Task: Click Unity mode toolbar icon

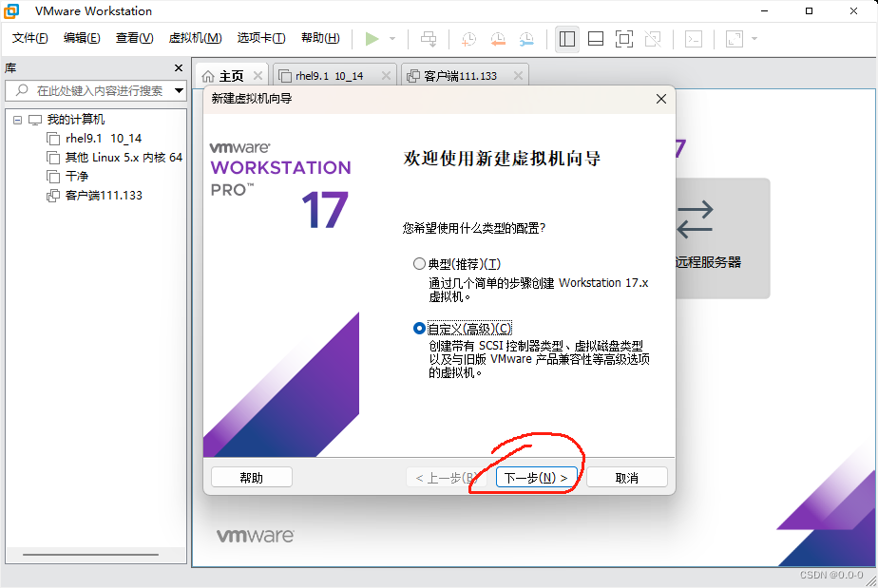Action: (653, 39)
